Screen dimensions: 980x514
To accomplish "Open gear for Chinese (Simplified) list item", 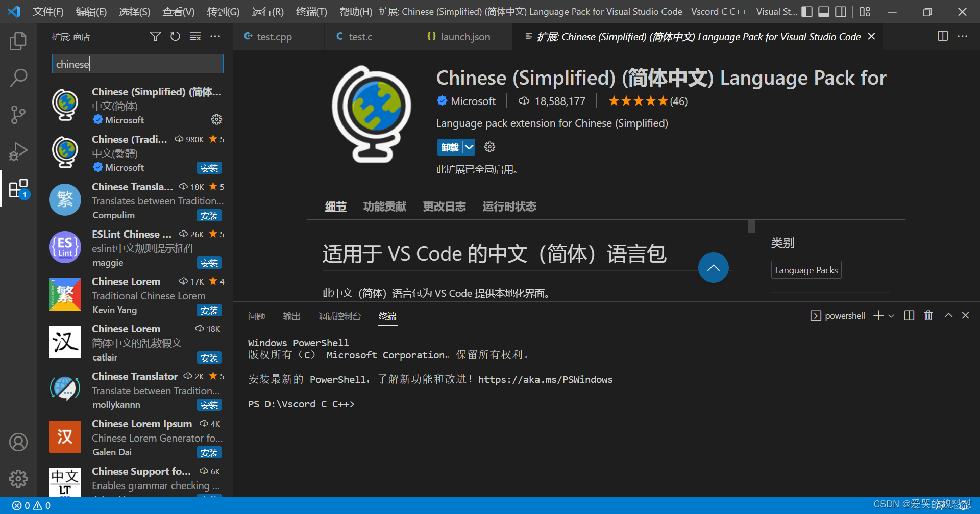I will tap(216, 119).
